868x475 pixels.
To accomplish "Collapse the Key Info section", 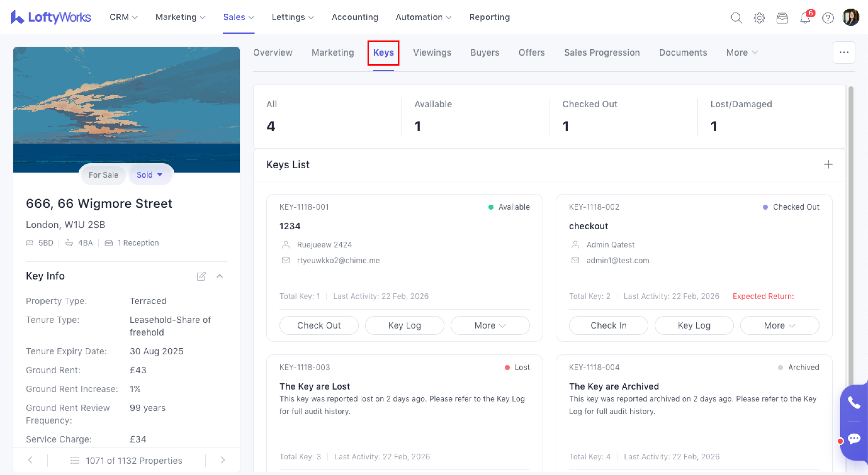I will point(220,276).
